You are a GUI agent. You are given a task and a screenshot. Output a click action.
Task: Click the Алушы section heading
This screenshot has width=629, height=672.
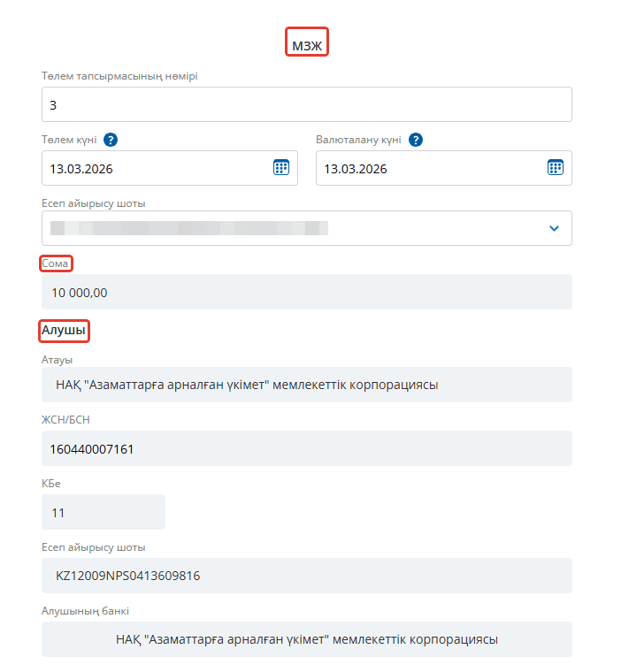(65, 331)
